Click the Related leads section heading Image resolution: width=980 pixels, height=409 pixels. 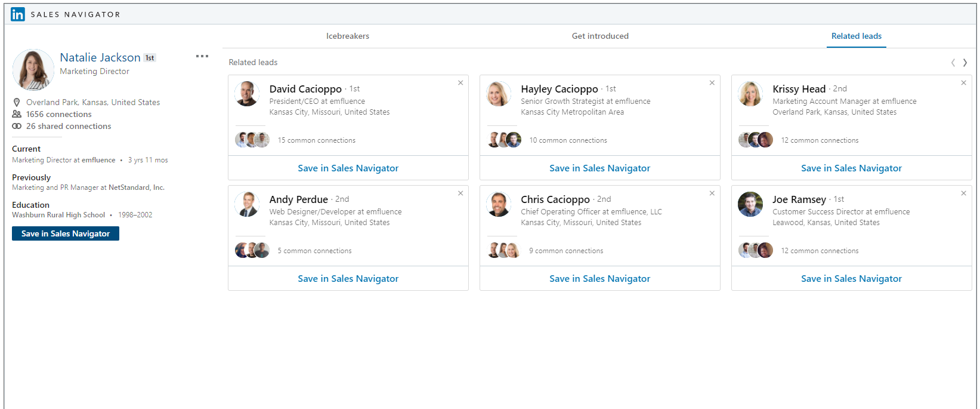click(253, 62)
